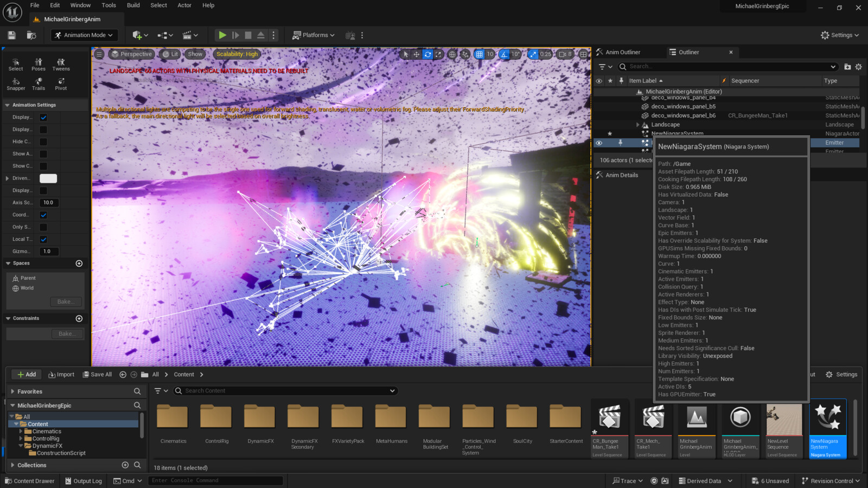
Task: Disable the Coord... checkbox
Action: point(43,215)
